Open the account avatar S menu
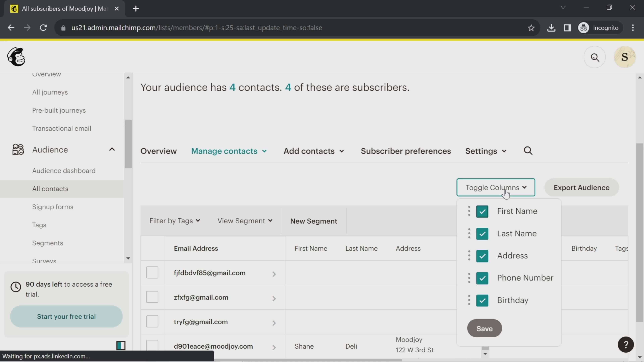Image resolution: width=644 pixels, height=362 pixels. pyautogui.click(x=625, y=57)
